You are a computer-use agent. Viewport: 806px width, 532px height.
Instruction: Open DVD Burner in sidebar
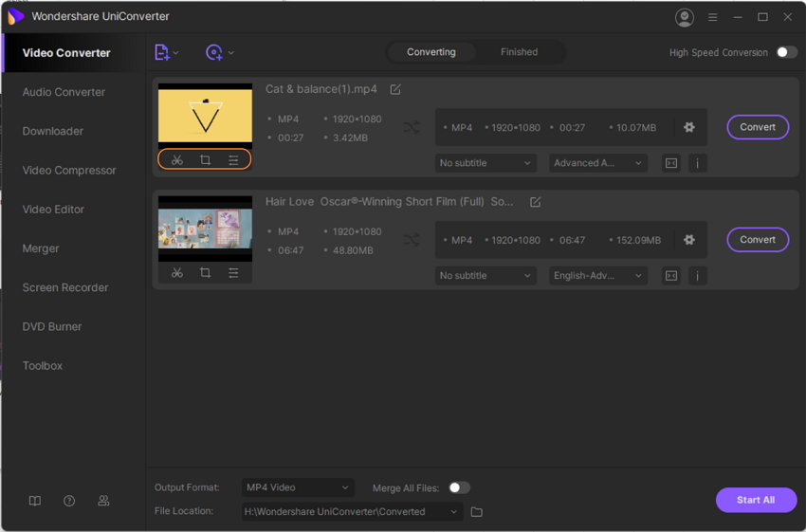tap(52, 326)
